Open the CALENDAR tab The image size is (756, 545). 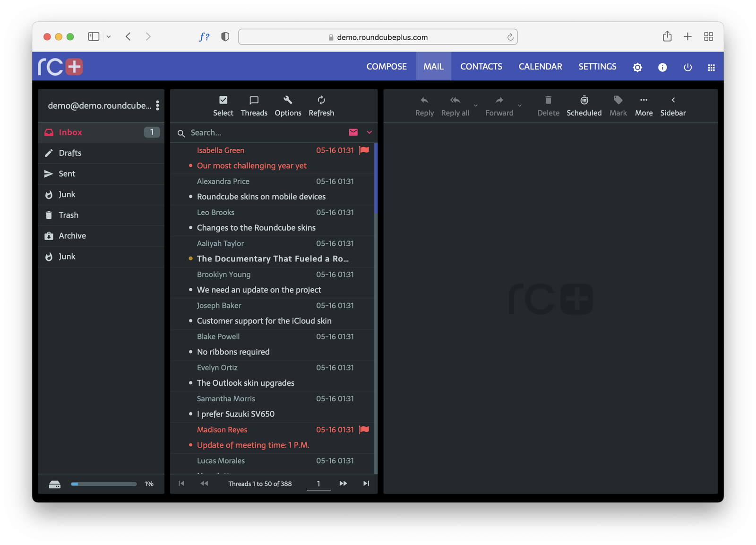pyautogui.click(x=540, y=67)
